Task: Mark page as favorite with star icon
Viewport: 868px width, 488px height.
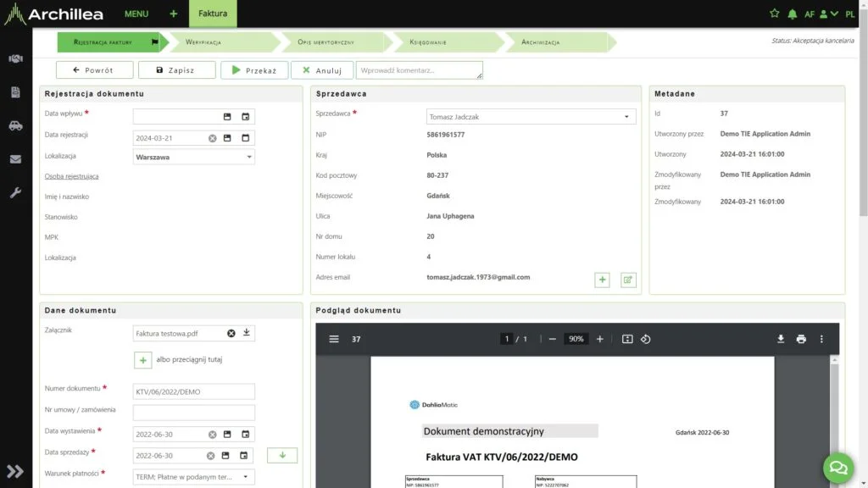Action: pos(774,14)
